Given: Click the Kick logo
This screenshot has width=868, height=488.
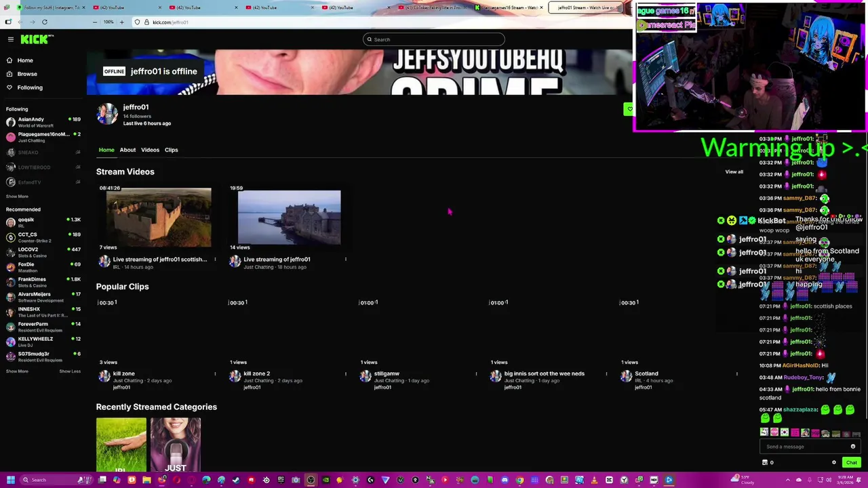Looking at the screenshot, I should (x=34, y=39).
